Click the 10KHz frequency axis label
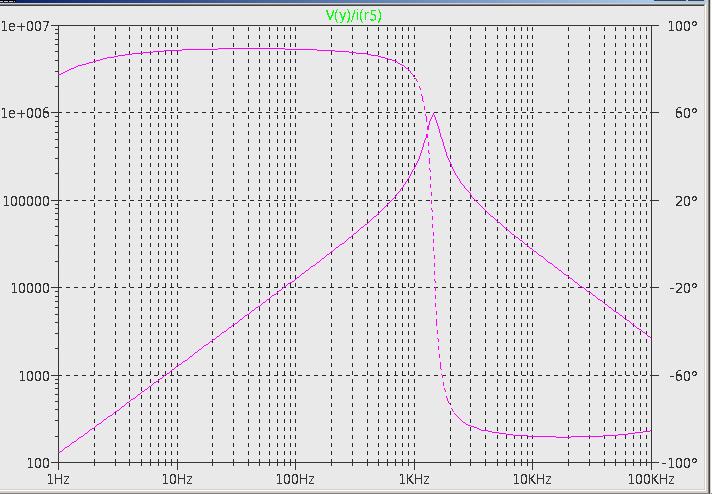Screen dimensions: 712x494 532,479
